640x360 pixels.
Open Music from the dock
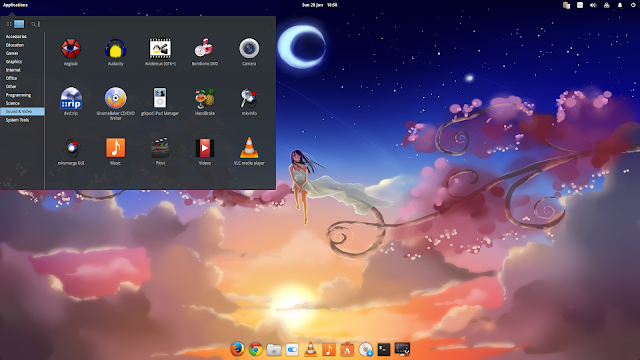[329, 349]
